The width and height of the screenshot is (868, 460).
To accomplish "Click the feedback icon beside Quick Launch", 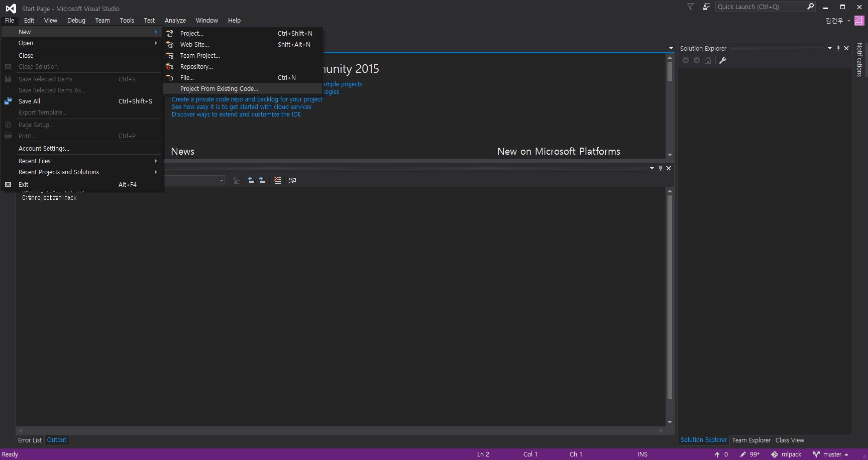I will 706,7.
